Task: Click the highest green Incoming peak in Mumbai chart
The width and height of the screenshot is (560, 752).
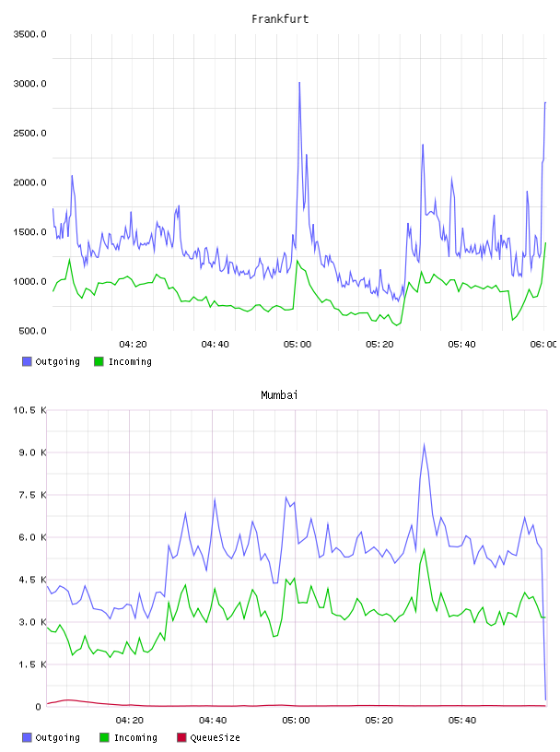Action: coord(425,549)
